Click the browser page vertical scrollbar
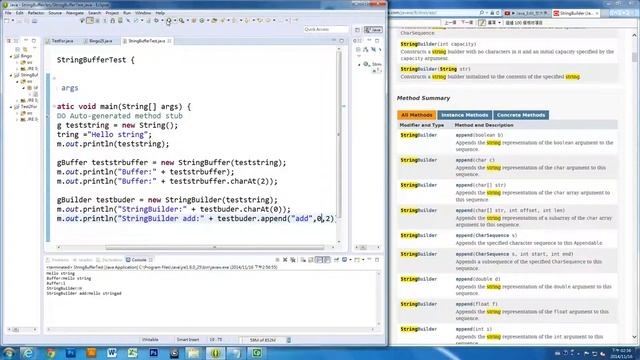The height and width of the screenshot is (360, 640). [634, 57]
